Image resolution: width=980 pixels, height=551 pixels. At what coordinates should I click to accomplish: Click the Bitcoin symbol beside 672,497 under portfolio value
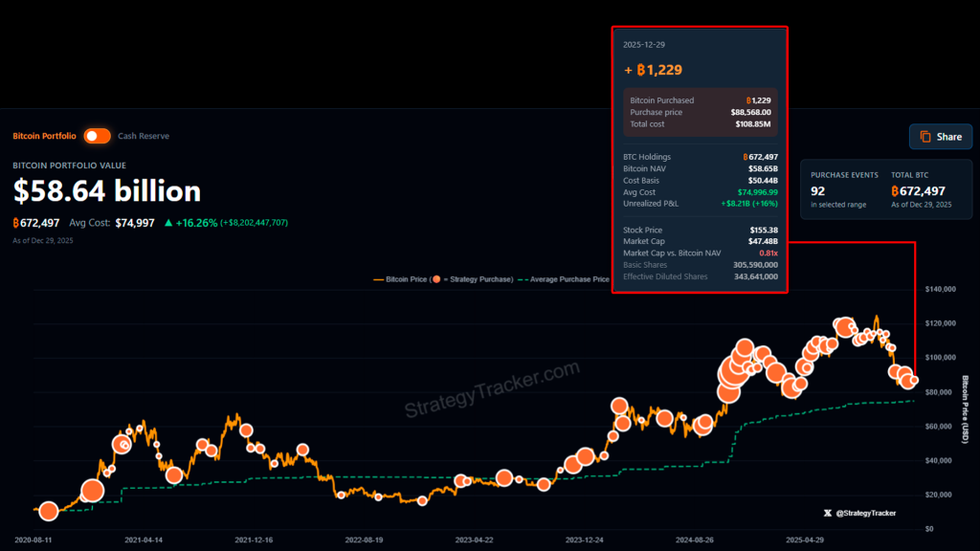[17, 222]
